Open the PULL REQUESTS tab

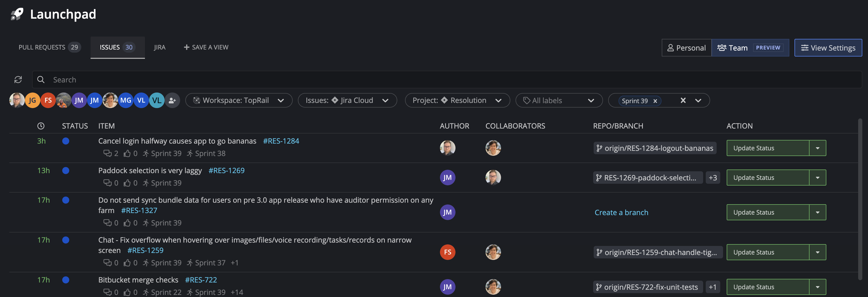coord(42,47)
